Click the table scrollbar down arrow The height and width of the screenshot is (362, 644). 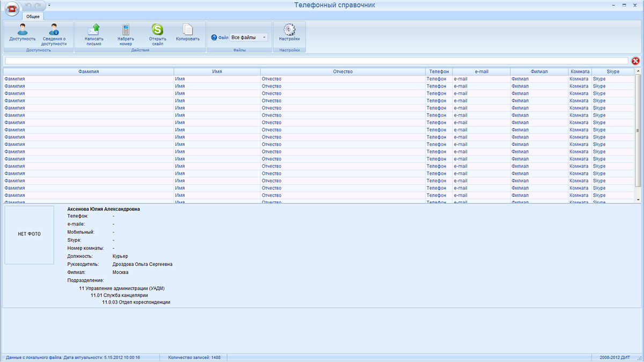tap(638, 200)
